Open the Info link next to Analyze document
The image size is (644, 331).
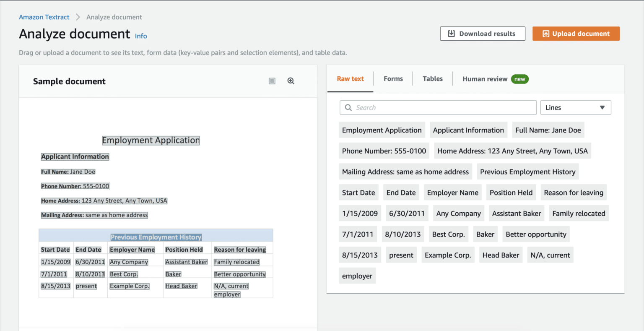(141, 36)
